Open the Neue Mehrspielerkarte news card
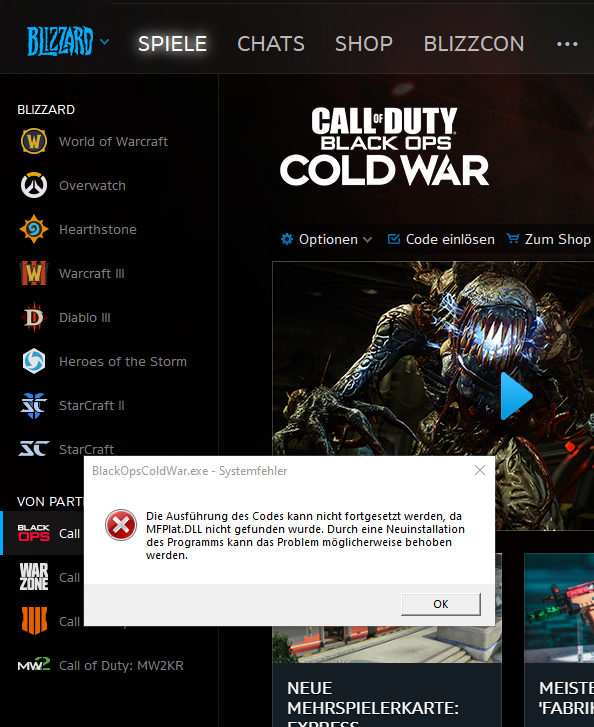 (387, 676)
